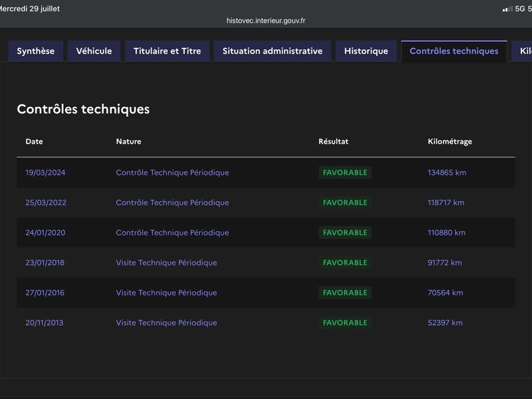Click Visite Technique Périodique for 27/01/2016
Image resolution: width=532 pixels, height=399 pixels.
[x=167, y=293]
